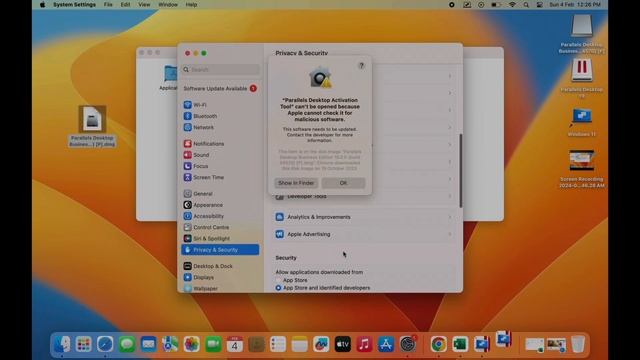Open the Help menu
This screenshot has width=640, height=360.
point(191,4)
